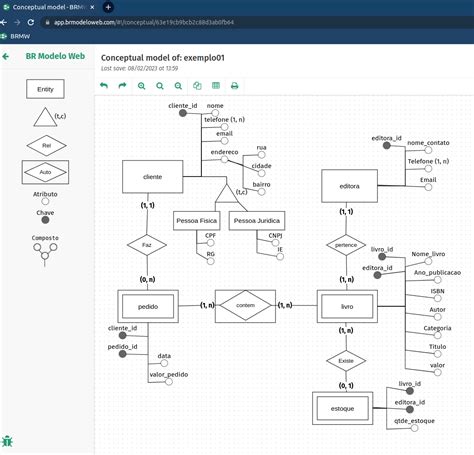Click the (0, n) cardinality above pedido

(147, 279)
